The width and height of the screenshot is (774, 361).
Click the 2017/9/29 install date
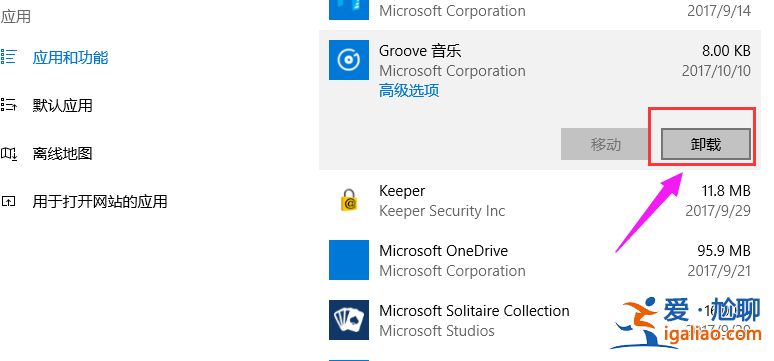click(718, 211)
